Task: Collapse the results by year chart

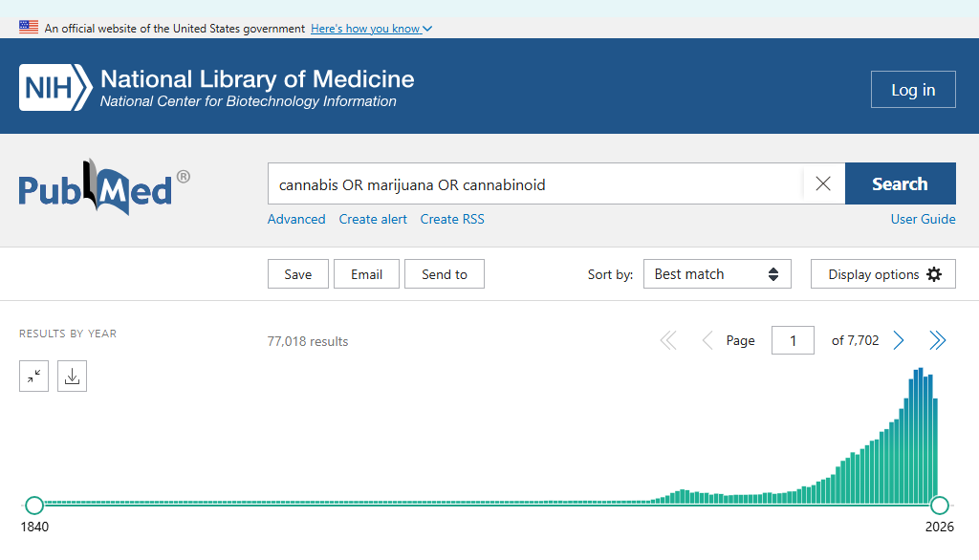Action: point(33,377)
